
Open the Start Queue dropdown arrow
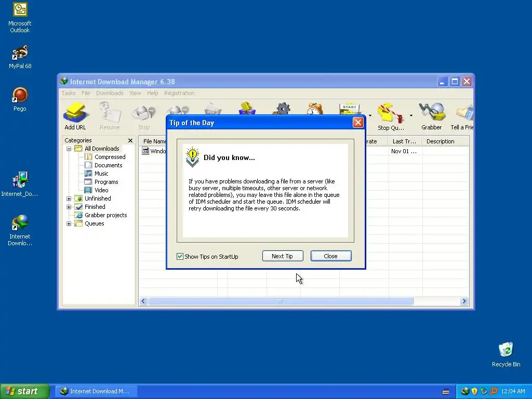point(370,116)
